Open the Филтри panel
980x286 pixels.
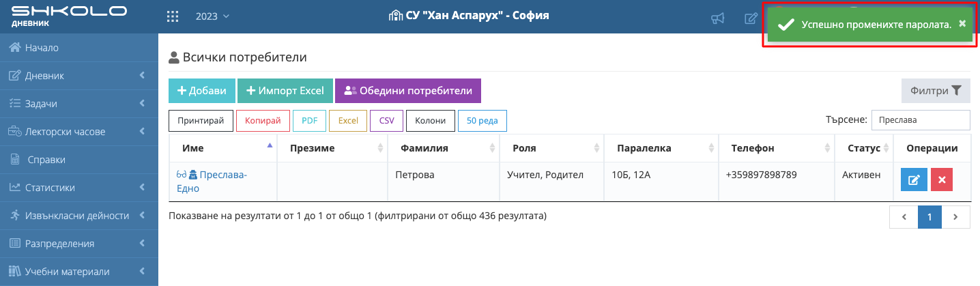tap(936, 90)
